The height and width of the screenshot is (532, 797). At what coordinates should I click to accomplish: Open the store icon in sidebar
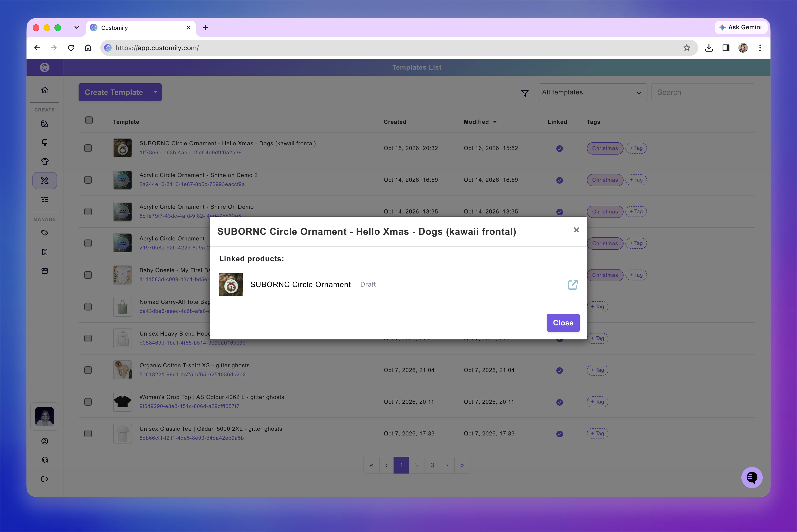coord(44,271)
